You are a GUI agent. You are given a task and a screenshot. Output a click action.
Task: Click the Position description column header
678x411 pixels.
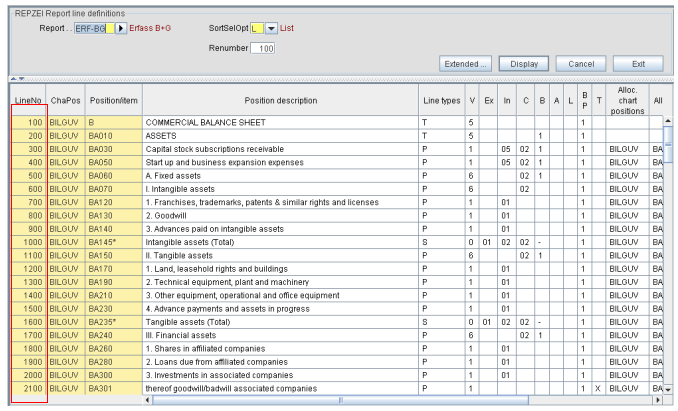pyautogui.click(x=281, y=100)
